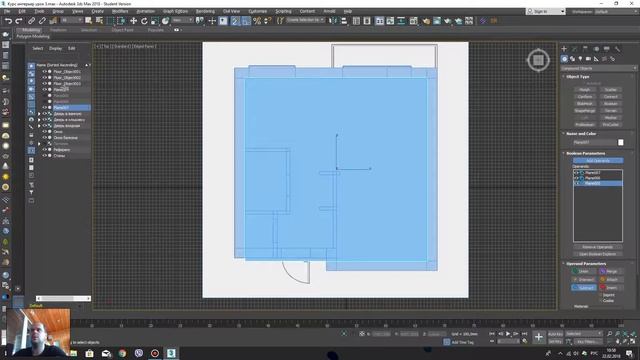The height and width of the screenshot is (360, 640).
Task: Toggle visibility eye of Floor_Object003
Action: [x=44, y=84]
